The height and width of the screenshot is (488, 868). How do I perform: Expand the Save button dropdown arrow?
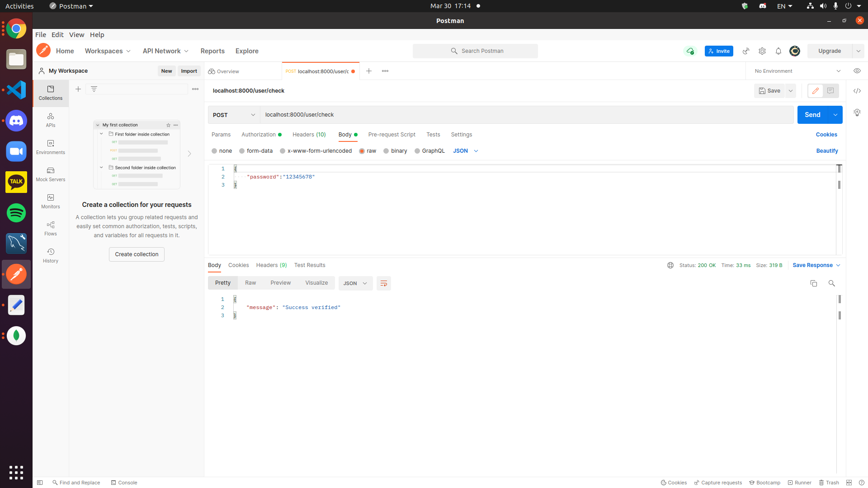click(791, 91)
